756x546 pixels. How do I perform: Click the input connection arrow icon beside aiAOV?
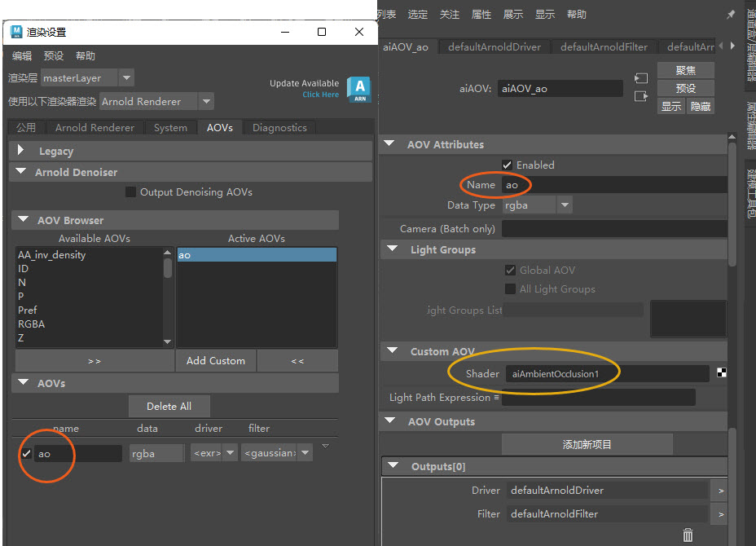coord(641,78)
